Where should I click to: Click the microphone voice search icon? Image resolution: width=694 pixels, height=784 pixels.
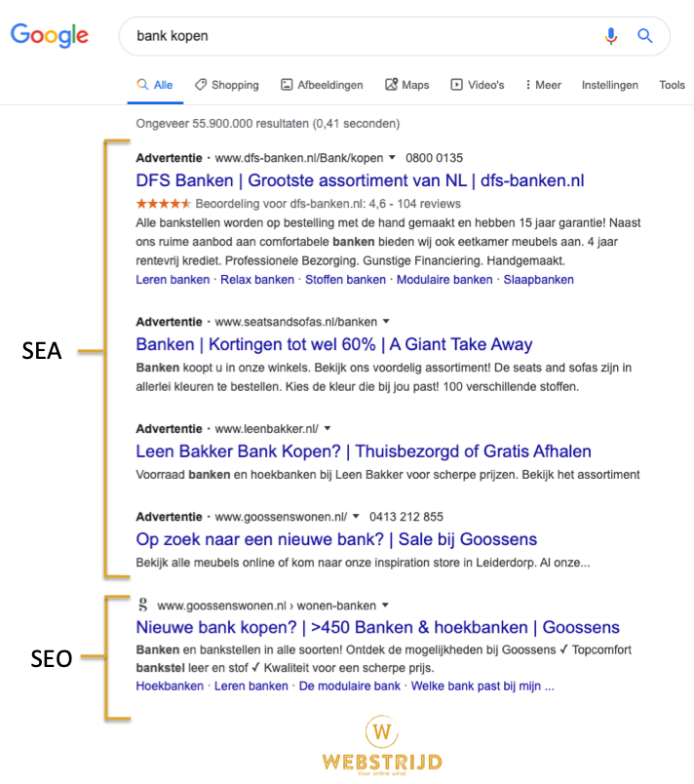point(611,36)
